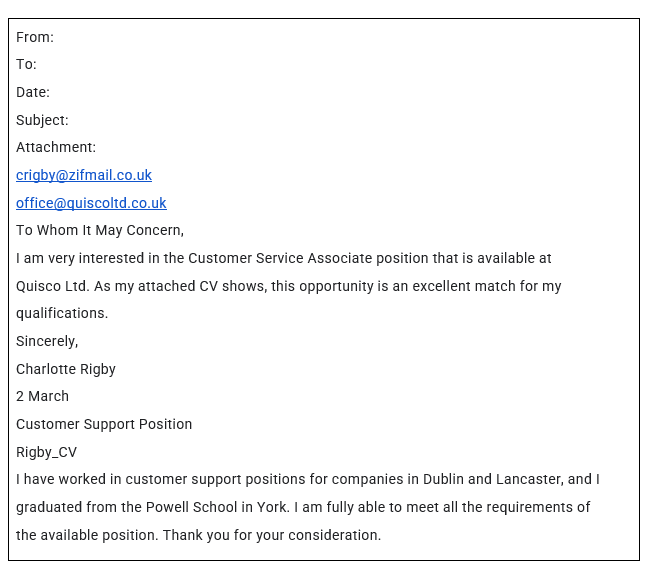Click "Thank you for your consideration."
The image size is (648, 580).
tap(272, 535)
